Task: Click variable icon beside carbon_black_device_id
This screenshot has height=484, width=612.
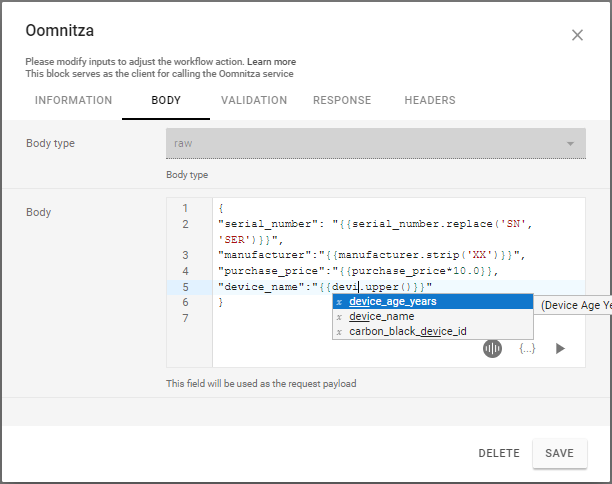Action: pos(340,332)
